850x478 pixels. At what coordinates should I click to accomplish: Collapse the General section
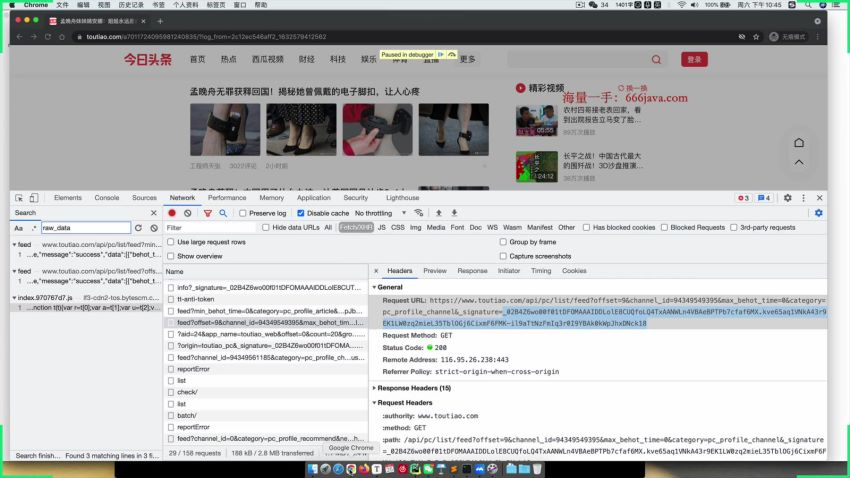(x=375, y=287)
